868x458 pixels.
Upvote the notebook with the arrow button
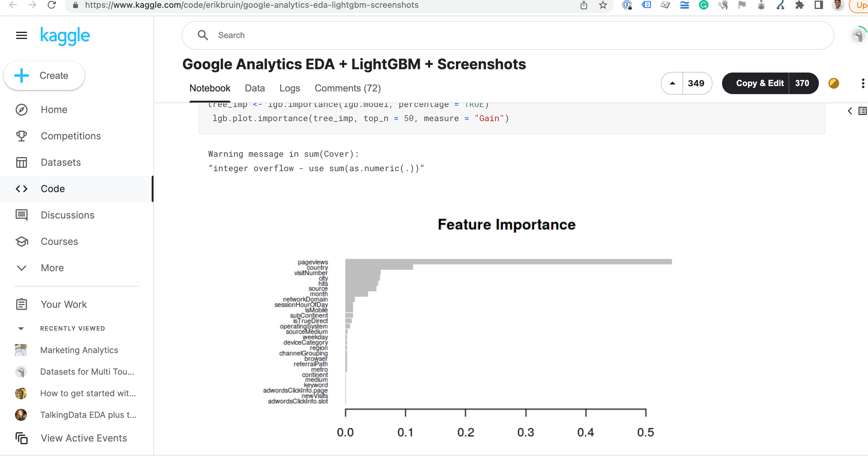672,83
